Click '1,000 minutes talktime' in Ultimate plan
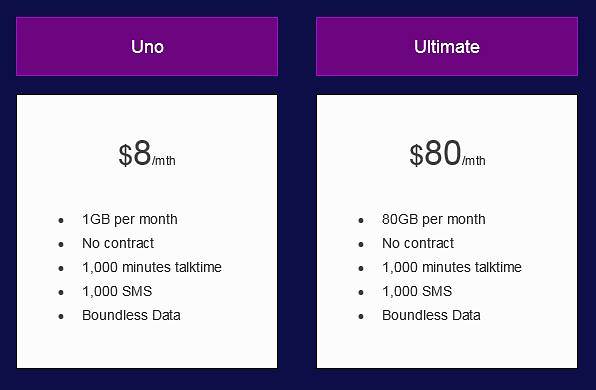This screenshot has height=390, width=596. pyautogui.click(x=452, y=267)
